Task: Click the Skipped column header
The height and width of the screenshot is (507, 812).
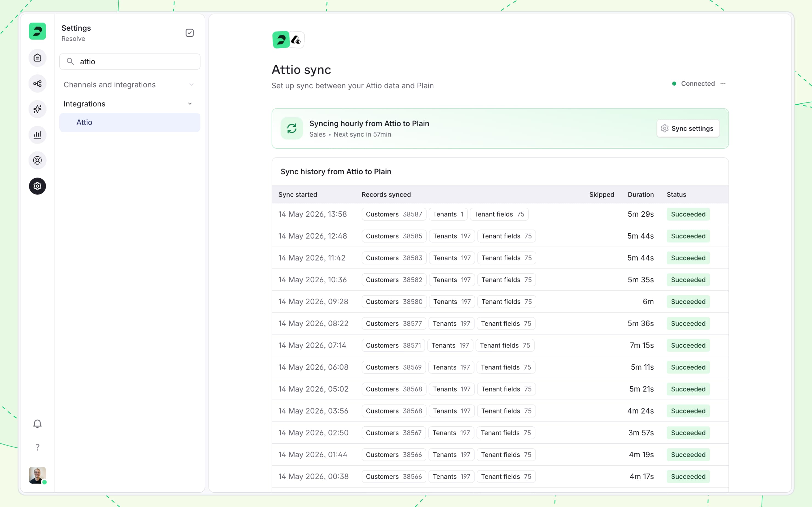Action: 602,195
